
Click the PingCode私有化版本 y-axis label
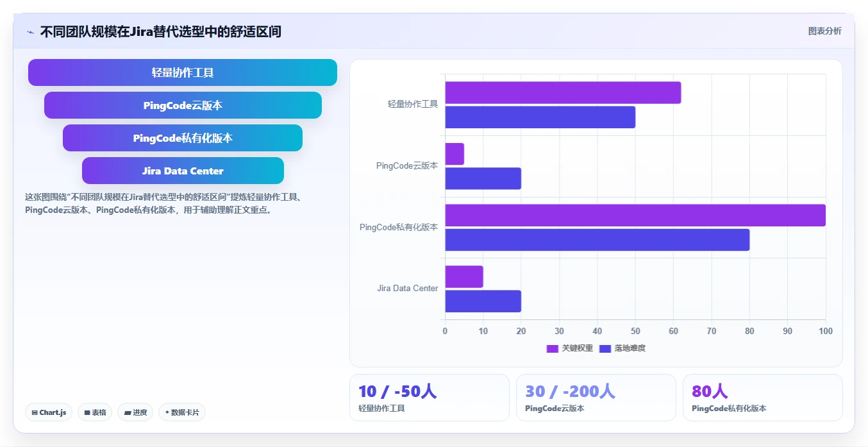[x=399, y=227]
